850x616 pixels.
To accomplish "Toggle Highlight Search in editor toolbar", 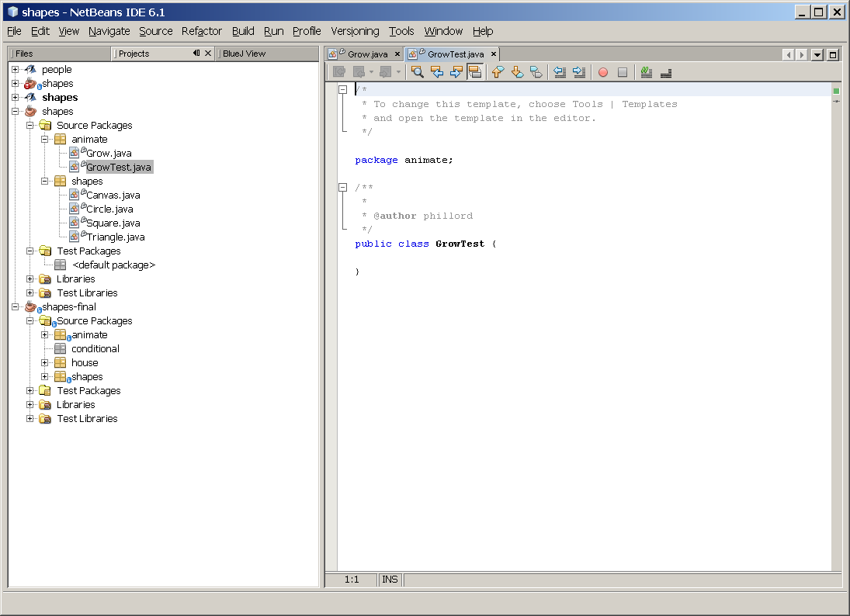I will pyautogui.click(x=475, y=72).
